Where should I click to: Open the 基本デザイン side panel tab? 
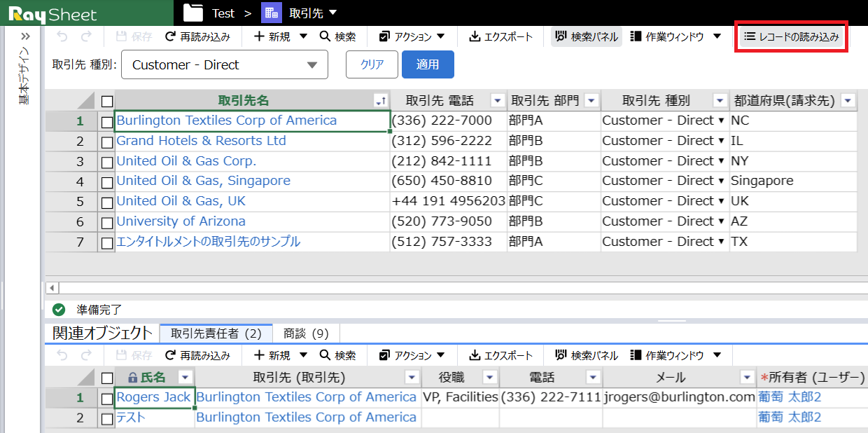coord(24,76)
